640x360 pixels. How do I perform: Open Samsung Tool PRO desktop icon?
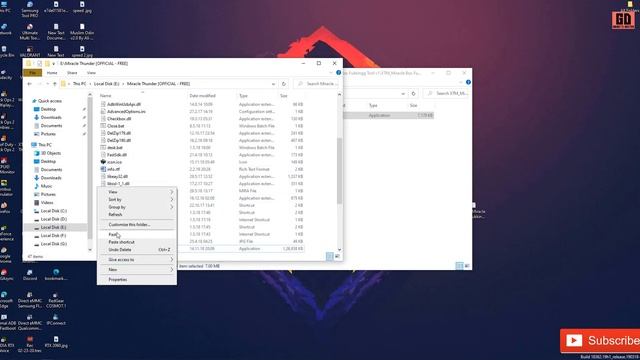click(30, 9)
